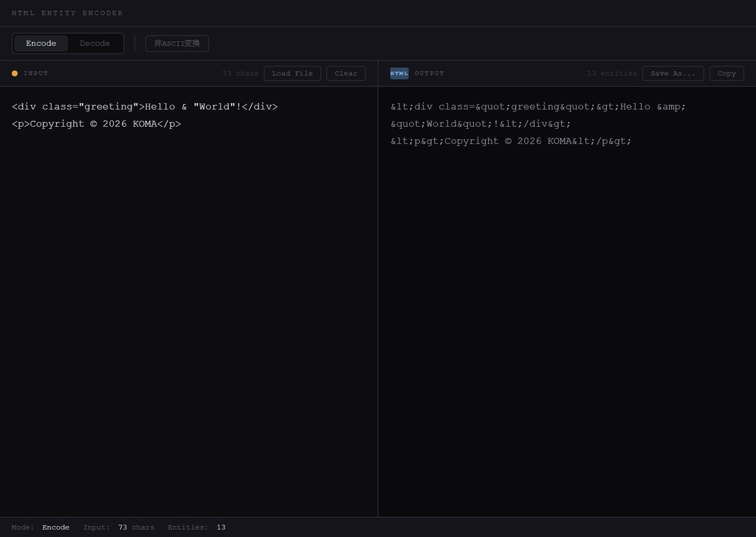Viewport: 756px width, 537px height.
Task: Open the Save As... dialog
Action: pos(673,73)
